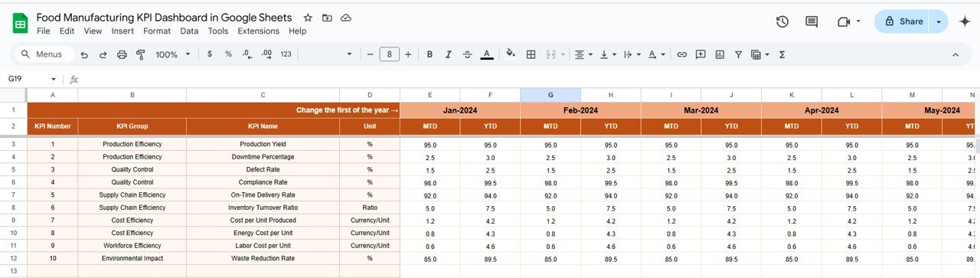Screen dimensions: 980x278
Task: Click the font size 8 field
Action: [390, 54]
